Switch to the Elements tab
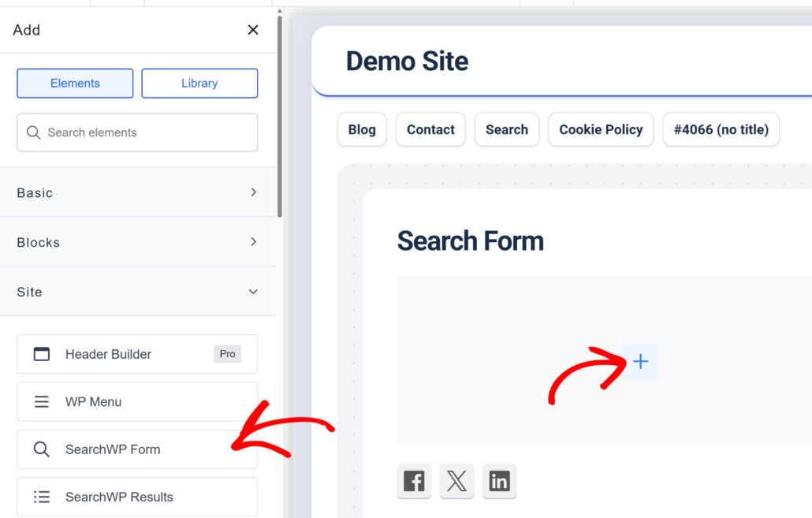 pyautogui.click(x=75, y=84)
